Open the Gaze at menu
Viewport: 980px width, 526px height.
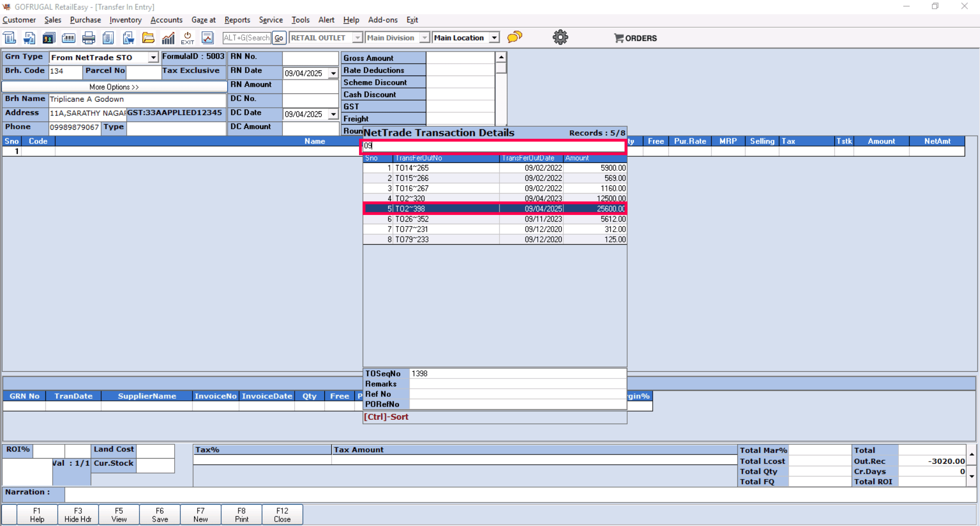204,20
